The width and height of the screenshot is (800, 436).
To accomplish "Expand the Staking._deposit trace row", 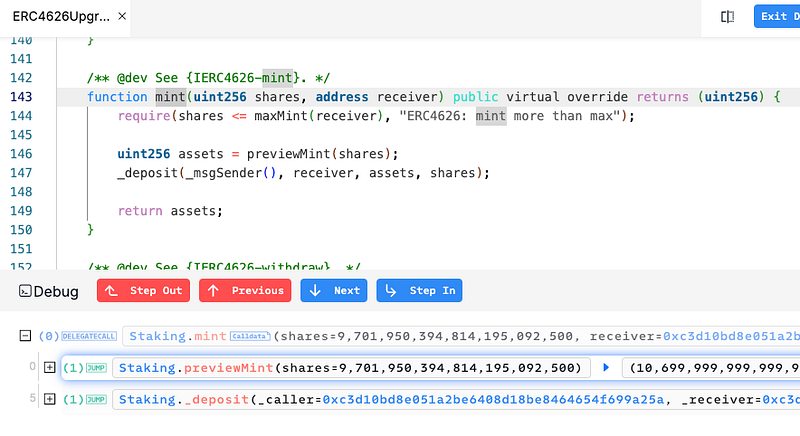I will click(49, 400).
